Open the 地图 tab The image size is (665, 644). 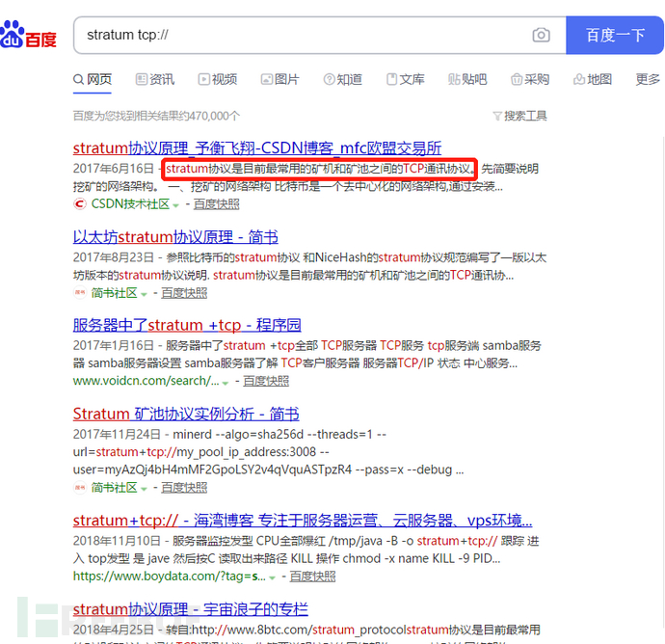coord(593,79)
